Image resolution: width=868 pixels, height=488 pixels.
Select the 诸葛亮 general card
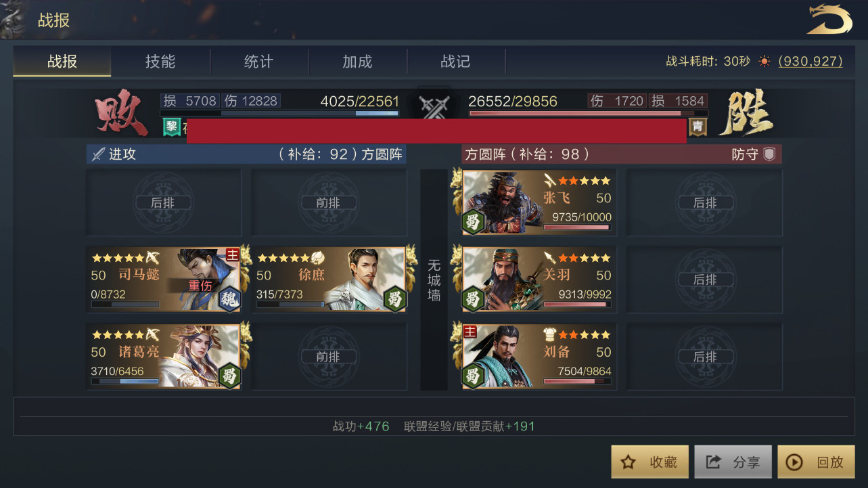click(164, 356)
